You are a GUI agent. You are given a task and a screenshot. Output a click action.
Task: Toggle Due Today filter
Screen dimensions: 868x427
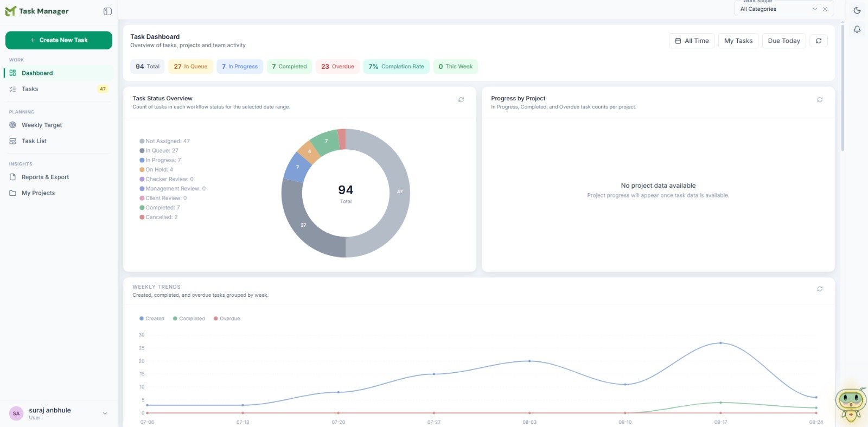click(784, 41)
